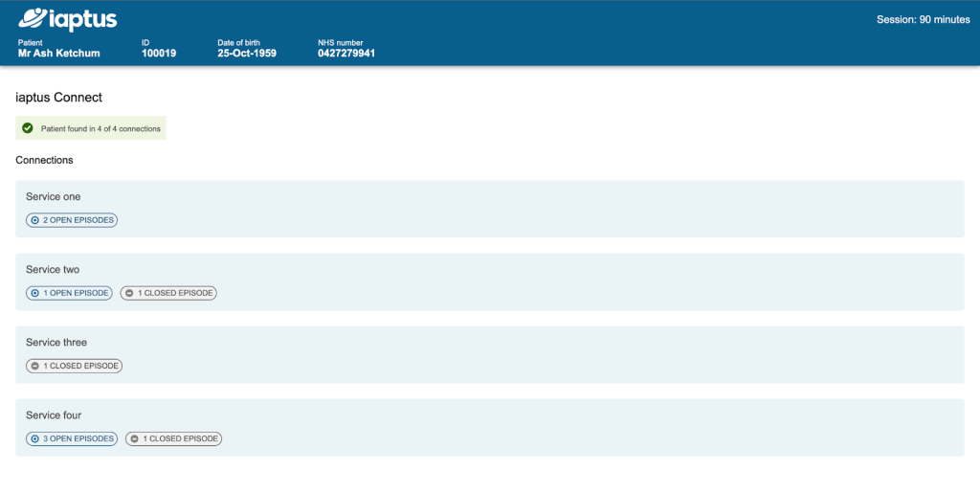Click the 'Patient found in 4 of 4 connections' text
The width and height of the screenshot is (980, 493).
(x=100, y=128)
